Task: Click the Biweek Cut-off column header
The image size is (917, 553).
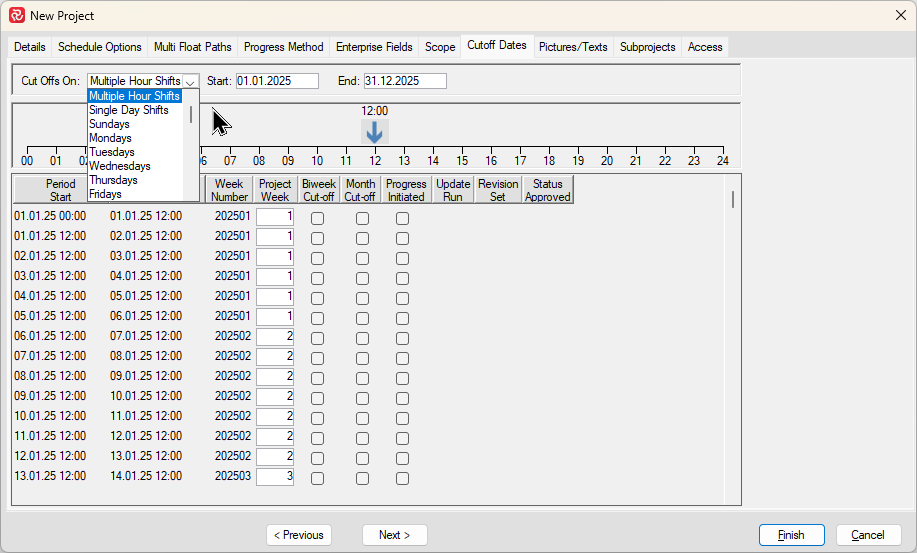Action: point(319,190)
